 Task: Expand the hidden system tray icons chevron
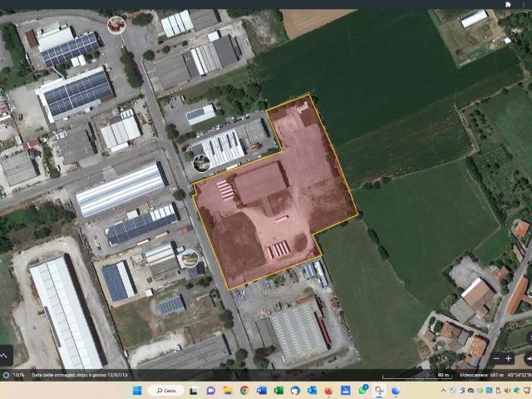443,391
